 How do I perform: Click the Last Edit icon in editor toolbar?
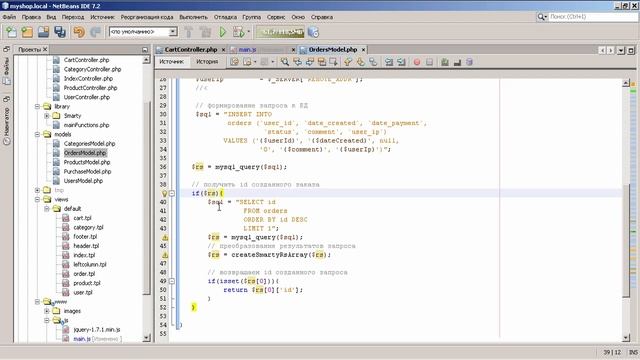coord(234,62)
